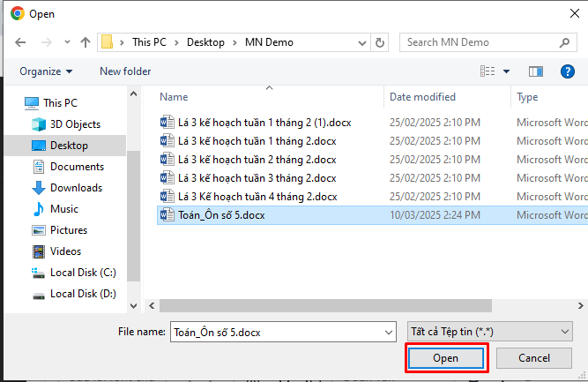
Task: Close the Open dialog
Action: [575, 14]
